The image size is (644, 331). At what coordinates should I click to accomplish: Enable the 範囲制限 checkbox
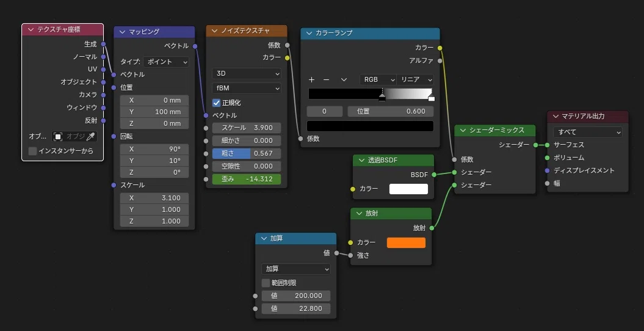pos(266,283)
